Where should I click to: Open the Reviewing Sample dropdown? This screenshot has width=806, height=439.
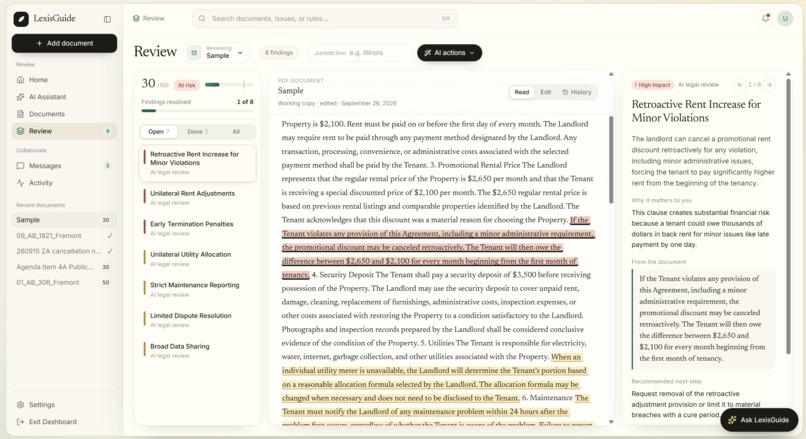[216, 52]
